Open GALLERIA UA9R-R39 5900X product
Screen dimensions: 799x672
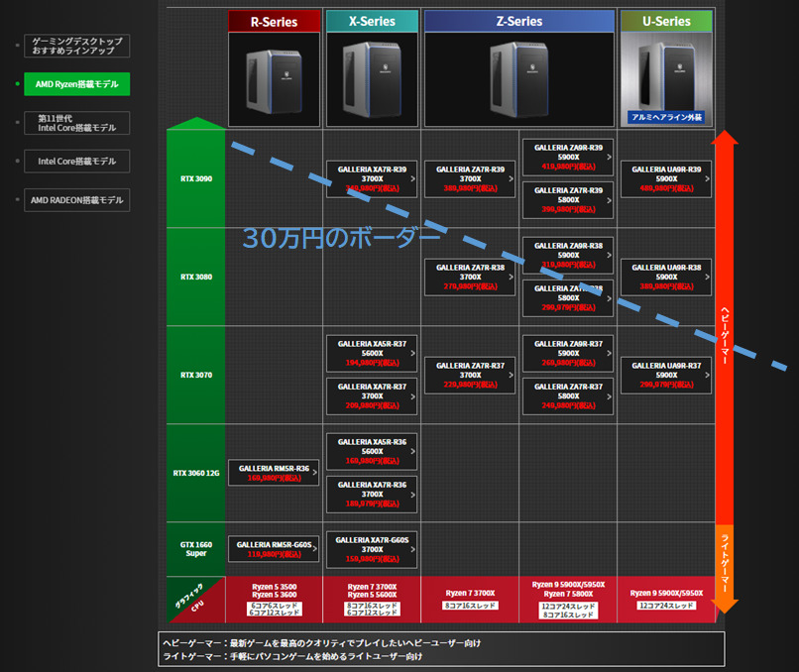666,178
